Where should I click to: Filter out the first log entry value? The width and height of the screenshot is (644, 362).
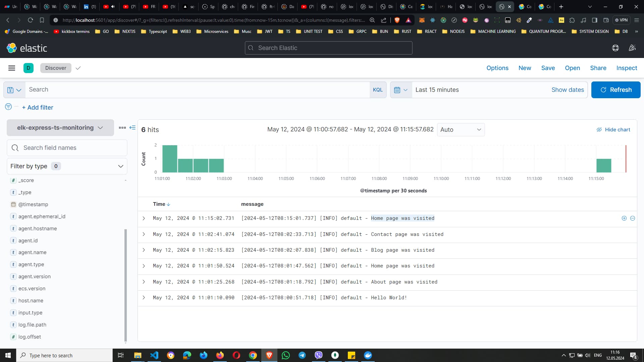(633, 218)
